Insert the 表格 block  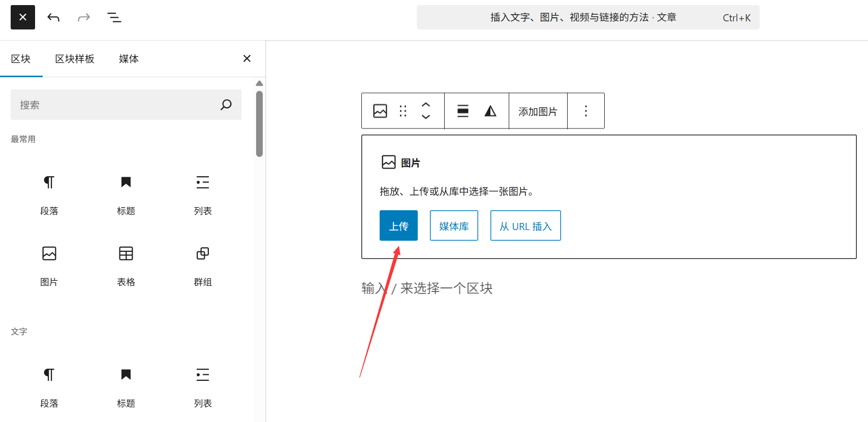[x=126, y=267]
